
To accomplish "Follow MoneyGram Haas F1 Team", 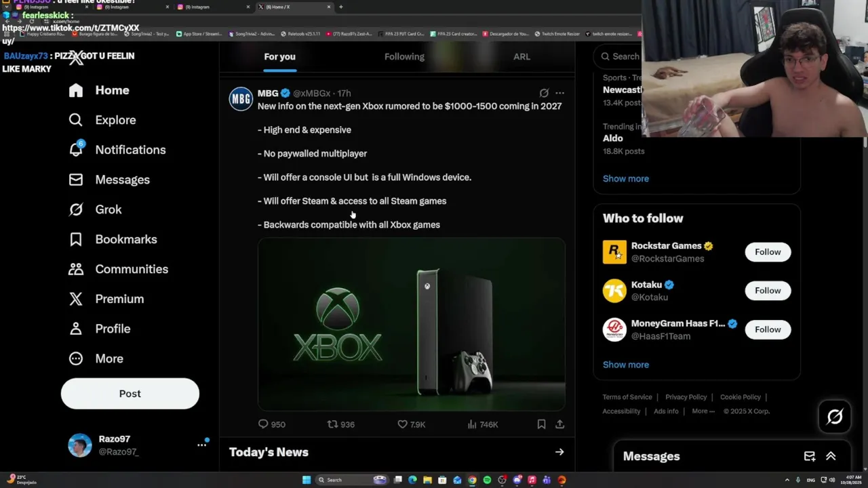I will point(768,329).
